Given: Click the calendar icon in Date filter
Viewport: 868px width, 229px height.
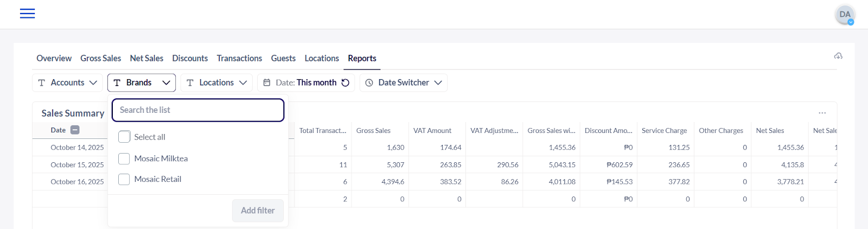Looking at the screenshot, I should click(x=267, y=82).
